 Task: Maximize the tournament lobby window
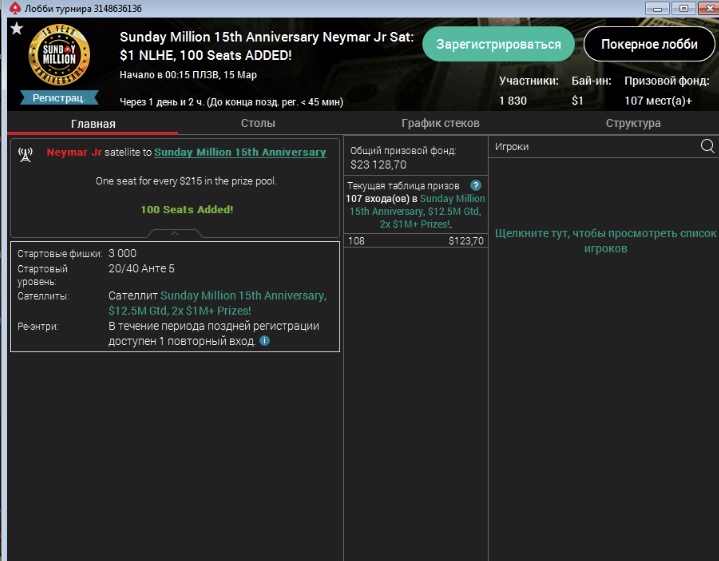tap(683, 8)
